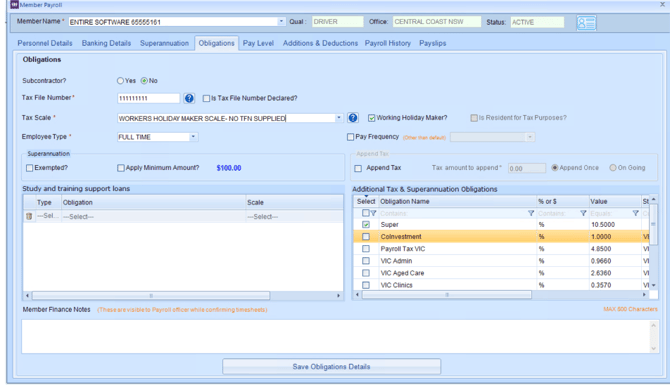Sort by Obligation Name column header
670x385 pixels.
pyautogui.click(x=457, y=201)
